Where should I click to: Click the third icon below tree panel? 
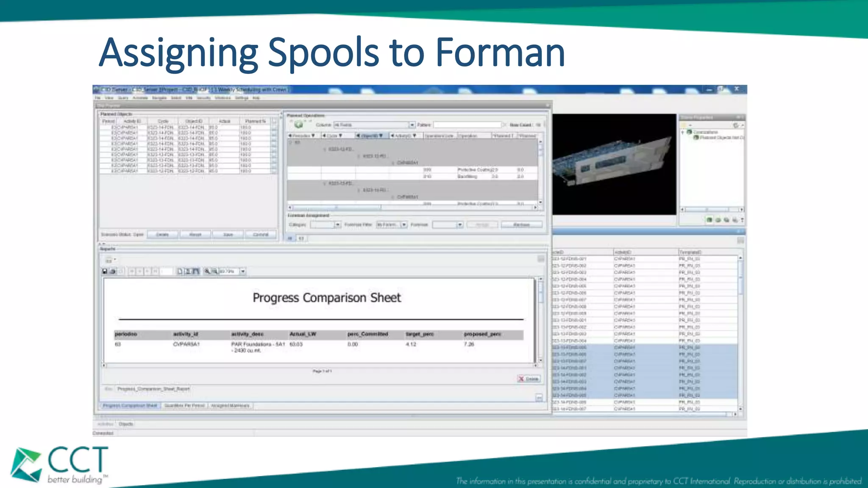[x=726, y=220]
